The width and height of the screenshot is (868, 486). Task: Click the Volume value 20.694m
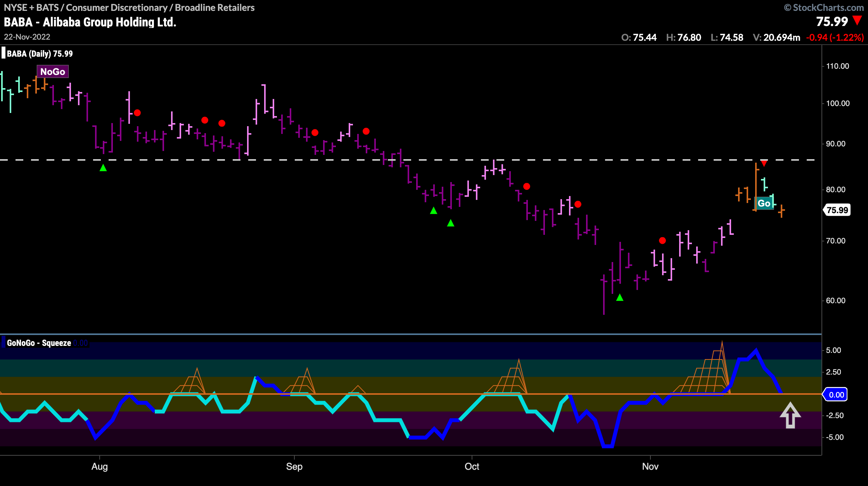[782, 38]
